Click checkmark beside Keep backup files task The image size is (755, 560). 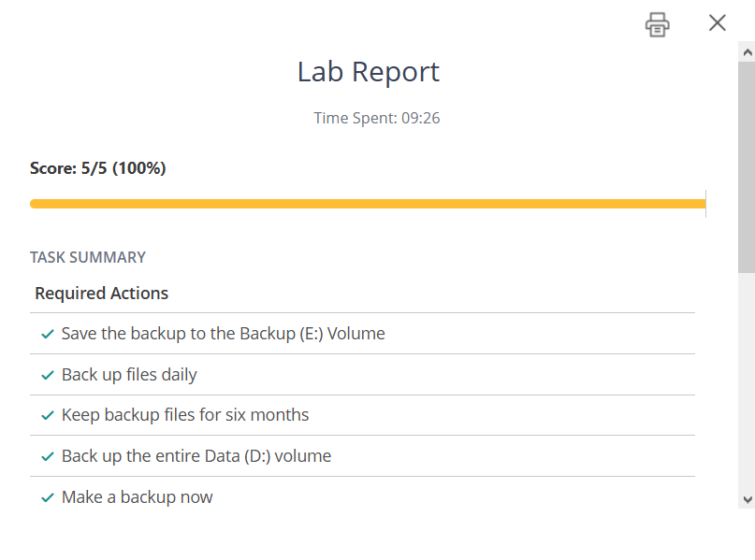47,415
